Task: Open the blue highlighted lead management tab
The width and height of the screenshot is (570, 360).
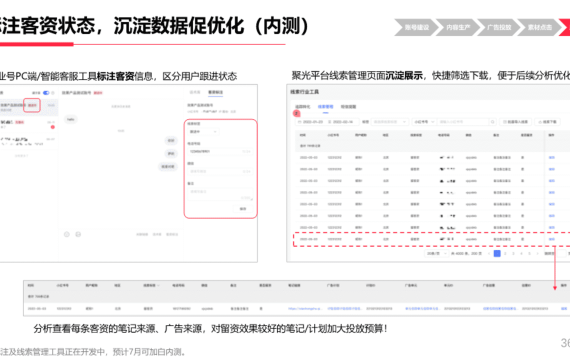Action: (325, 107)
